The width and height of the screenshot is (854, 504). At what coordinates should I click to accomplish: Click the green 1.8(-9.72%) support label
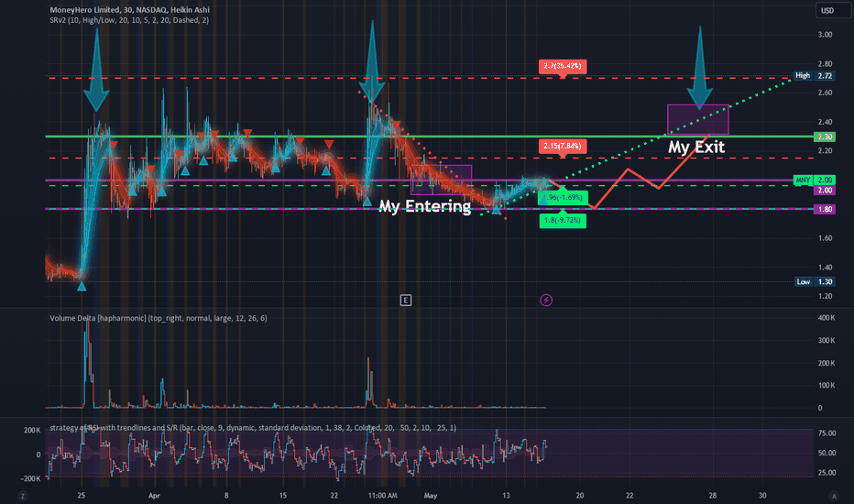pyautogui.click(x=563, y=221)
